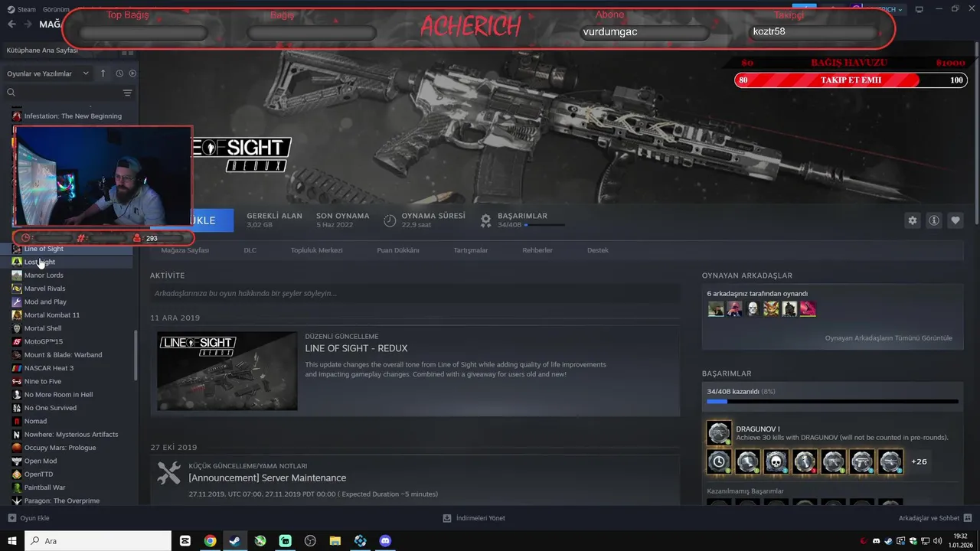Open the Puan Dükkânı tab
Screen dimensions: 980x551
[398, 250]
